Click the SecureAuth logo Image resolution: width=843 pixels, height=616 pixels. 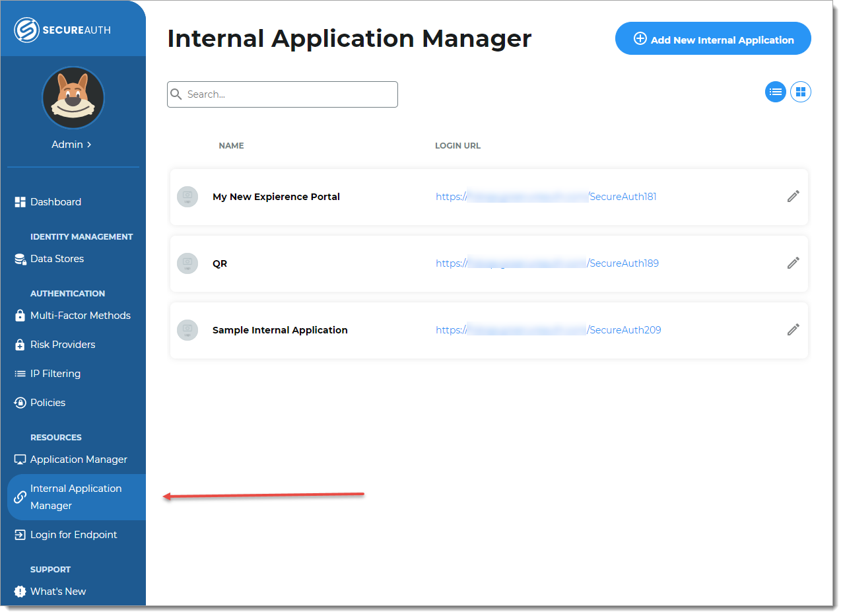coord(62,29)
